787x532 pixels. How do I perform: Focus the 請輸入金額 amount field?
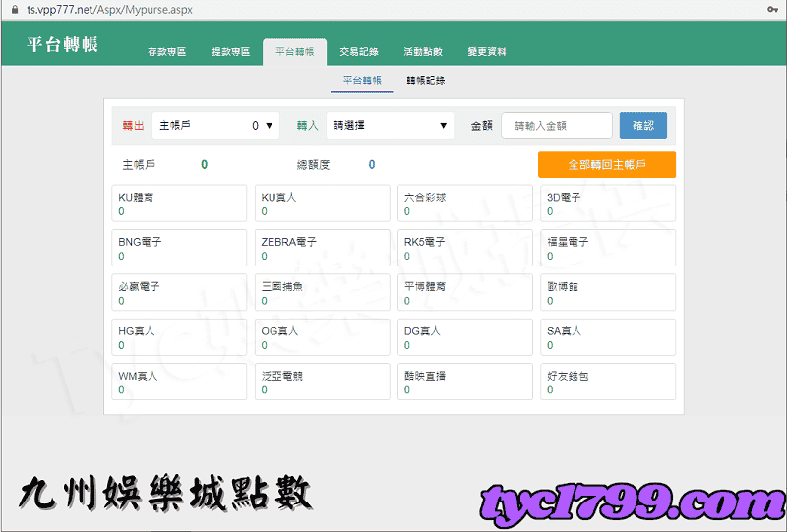click(557, 126)
